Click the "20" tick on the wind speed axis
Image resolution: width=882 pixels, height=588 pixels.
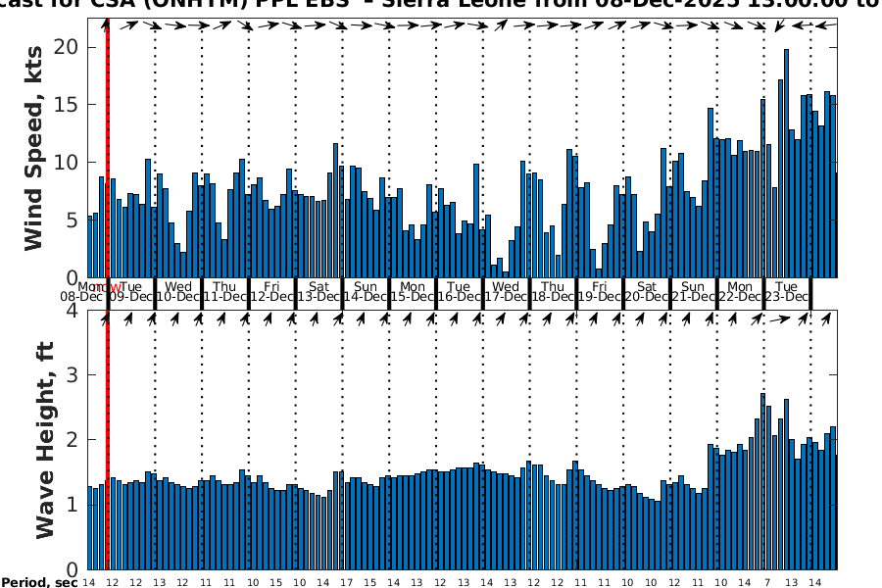[x=69, y=46]
